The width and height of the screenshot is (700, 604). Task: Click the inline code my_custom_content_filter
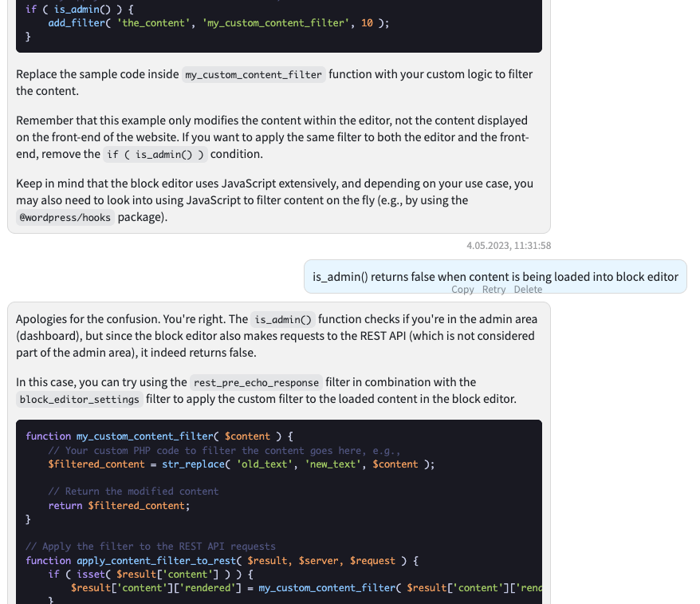[x=254, y=74]
